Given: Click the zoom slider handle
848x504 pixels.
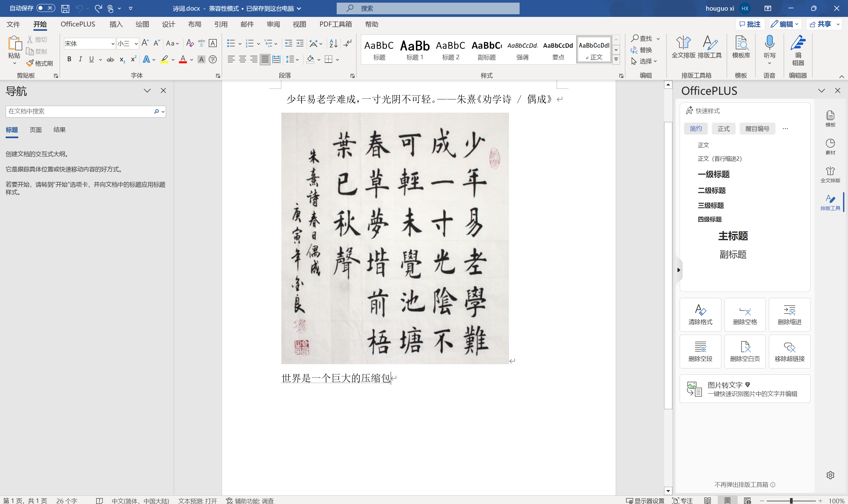Looking at the screenshot, I should [791, 501].
